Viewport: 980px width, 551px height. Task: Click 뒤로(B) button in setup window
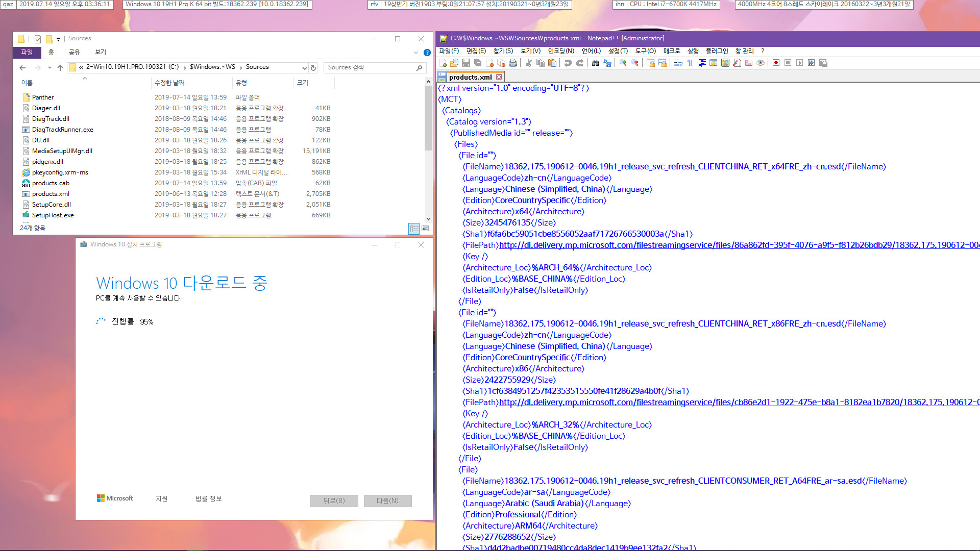[x=334, y=500]
